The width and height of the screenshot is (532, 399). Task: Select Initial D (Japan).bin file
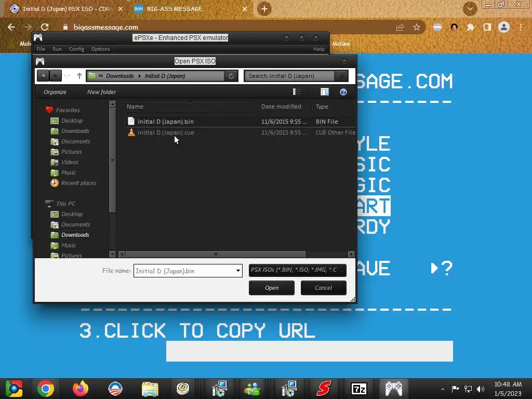coord(240,122)
